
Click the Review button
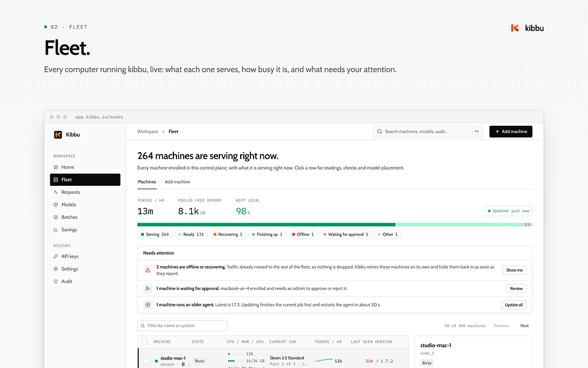point(516,288)
